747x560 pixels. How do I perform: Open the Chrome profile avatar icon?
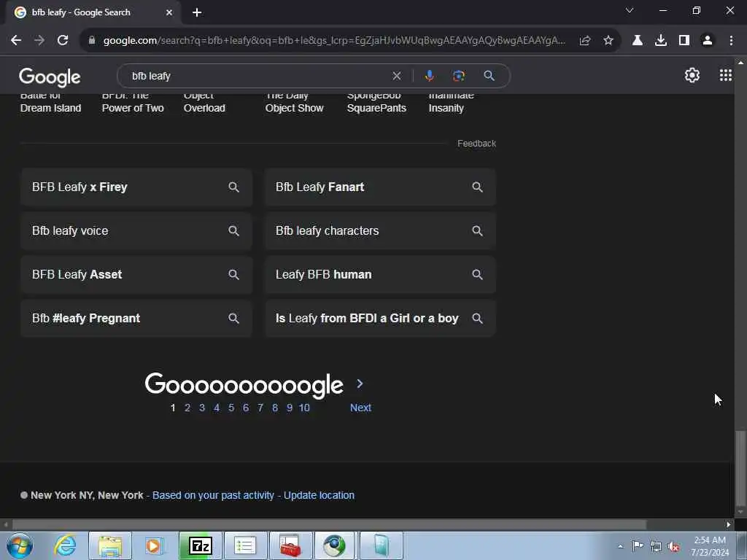708,41
